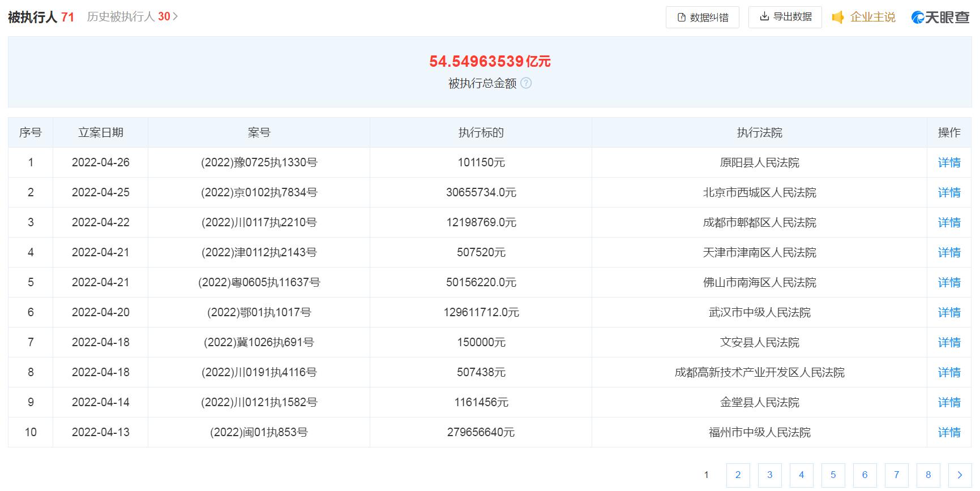Click amount 101150元
Viewport: 980px width, 491px height.
tap(481, 162)
